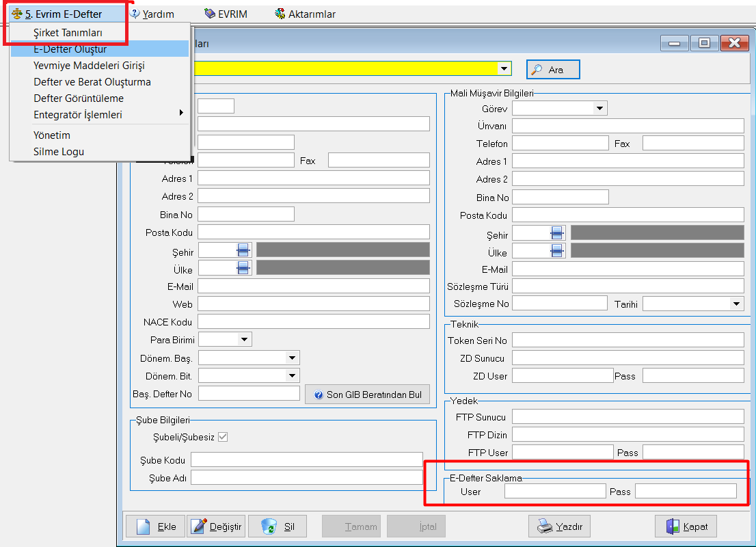This screenshot has height=547, width=756.
Task: Click the EVRIM book icon
Action: (210, 14)
